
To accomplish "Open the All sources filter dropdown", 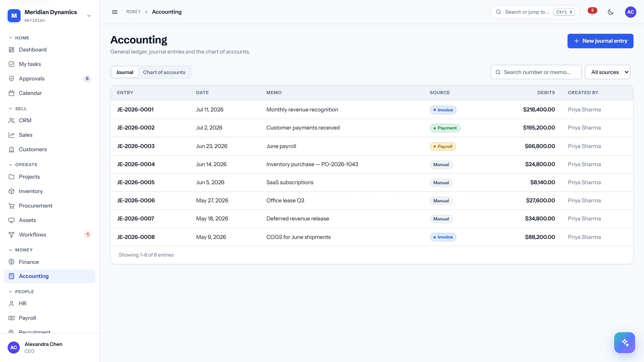I will [x=607, y=72].
